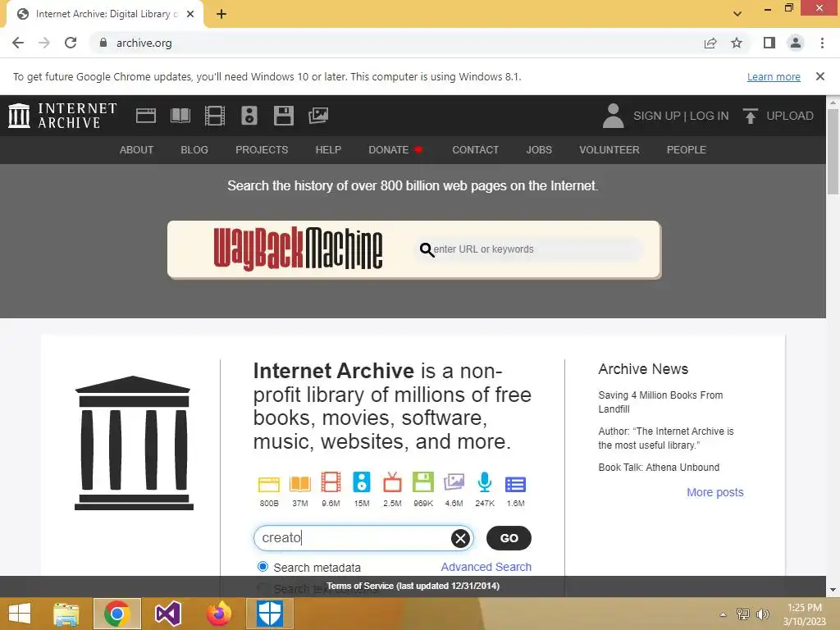Select the Search metadata radio button

coord(262,567)
